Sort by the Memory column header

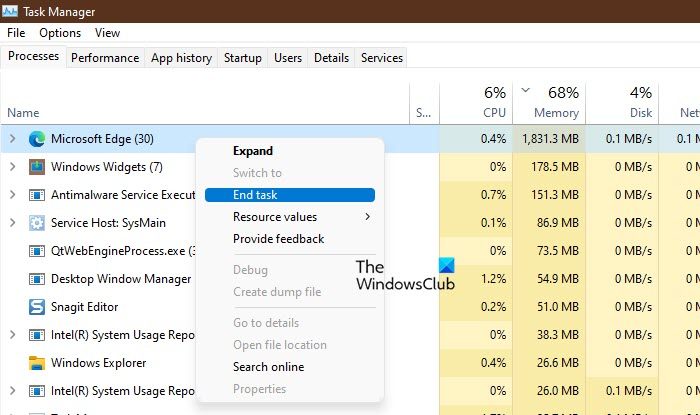point(549,103)
